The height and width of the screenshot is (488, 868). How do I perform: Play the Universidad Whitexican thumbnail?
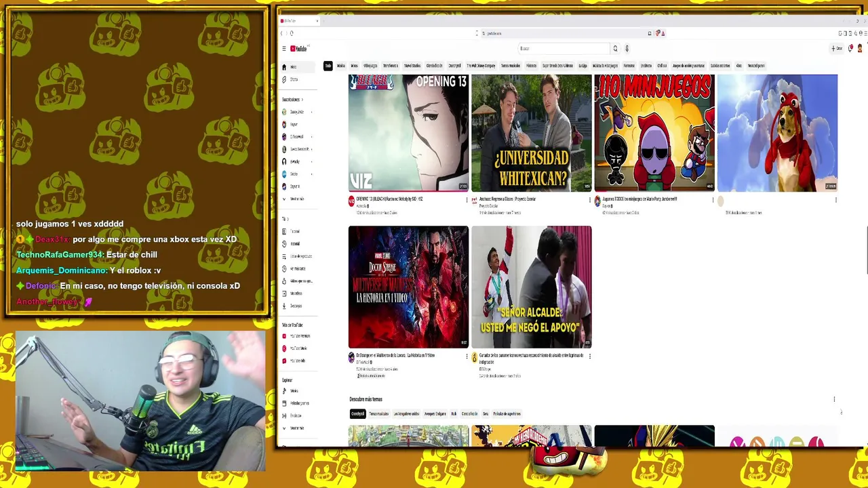pyautogui.click(x=532, y=133)
